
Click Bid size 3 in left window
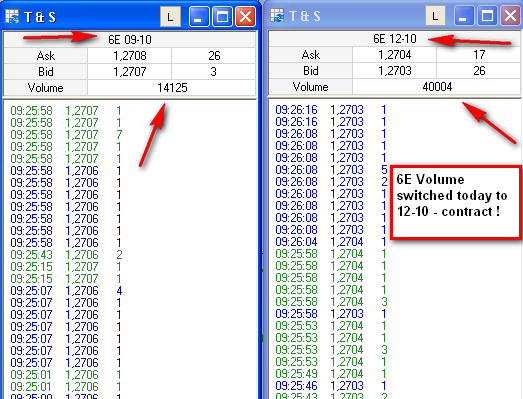[214, 72]
